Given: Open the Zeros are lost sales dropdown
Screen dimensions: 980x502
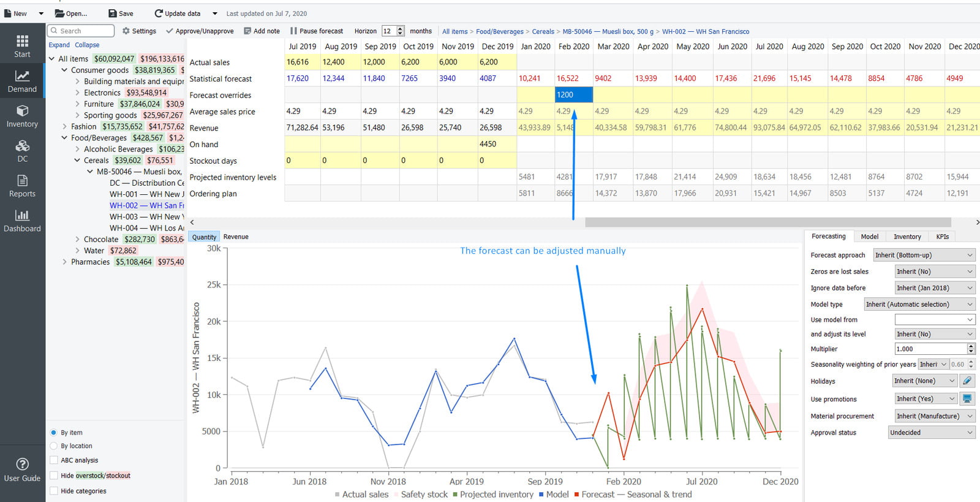Looking at the screenshot, I should pos(935,272).
